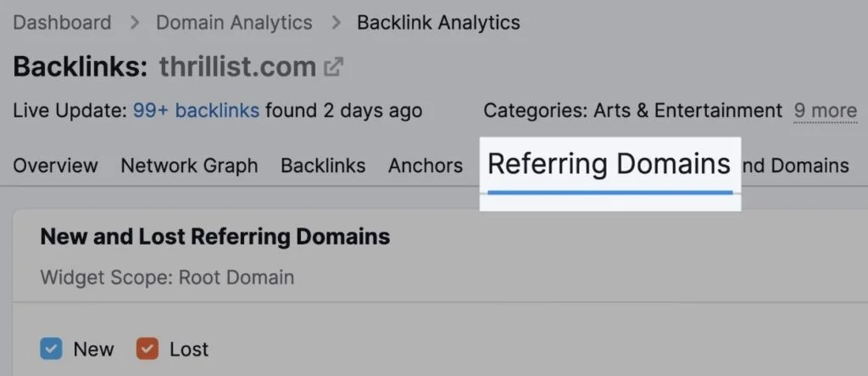Click Backlink Analytics breadcrumb
Screen dimensions: 868x376
coord(438,23)
